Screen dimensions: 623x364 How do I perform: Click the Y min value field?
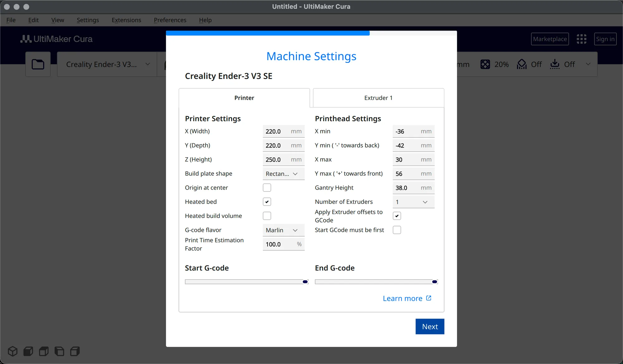pos(413,145)
